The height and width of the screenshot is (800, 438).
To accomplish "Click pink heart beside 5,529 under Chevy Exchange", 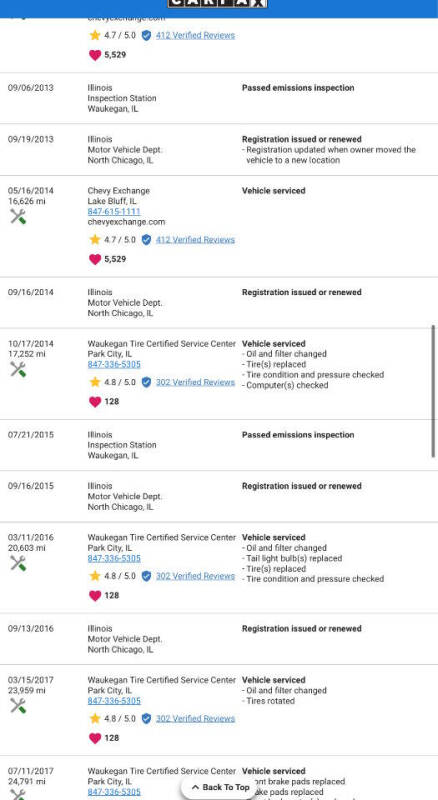I will pos(95,259).
